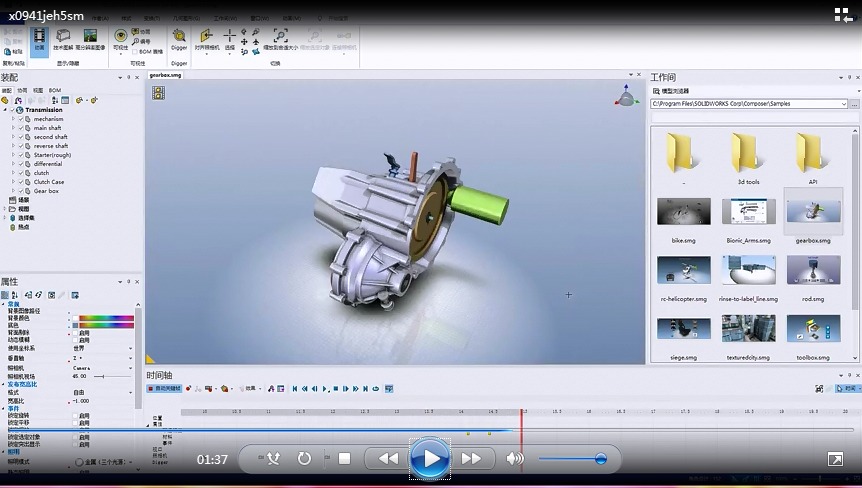Click the film icon in the viewport corner
This screenshot has height=488, width=862.
click(x=158, y=93)
